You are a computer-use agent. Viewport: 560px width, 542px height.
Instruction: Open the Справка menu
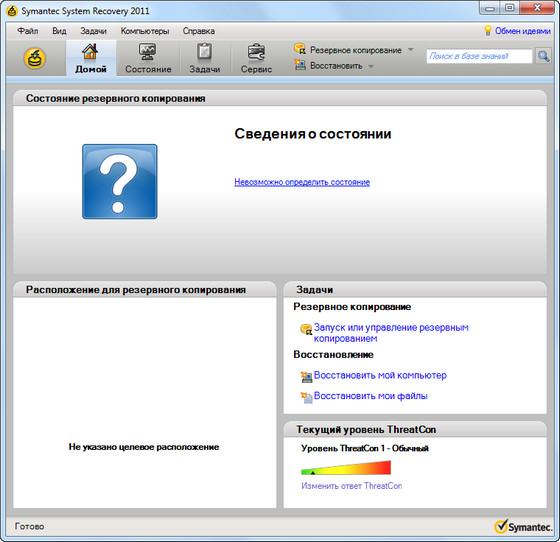coord(199,31)
